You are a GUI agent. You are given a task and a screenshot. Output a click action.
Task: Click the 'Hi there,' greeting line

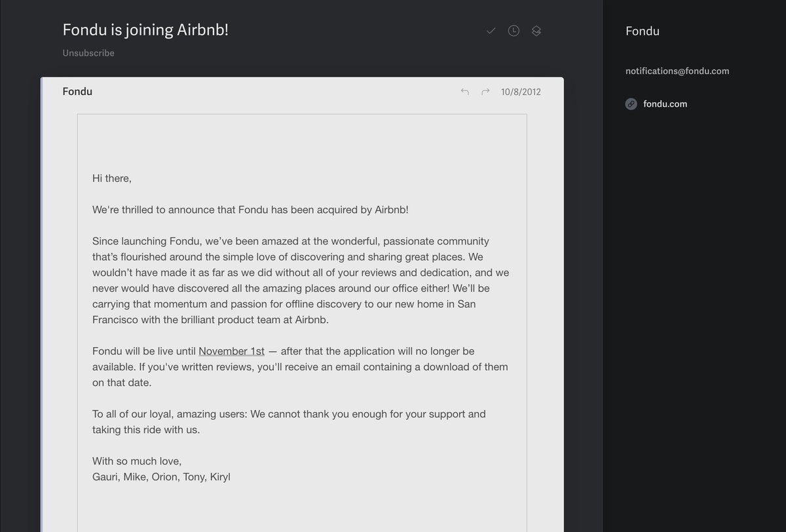[x=112, y=178]
